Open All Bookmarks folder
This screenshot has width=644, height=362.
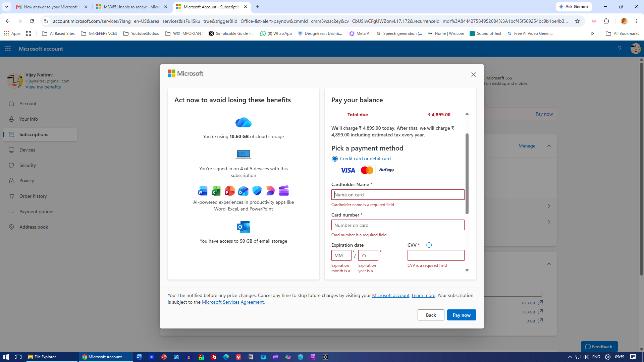[x=623, y=34]
